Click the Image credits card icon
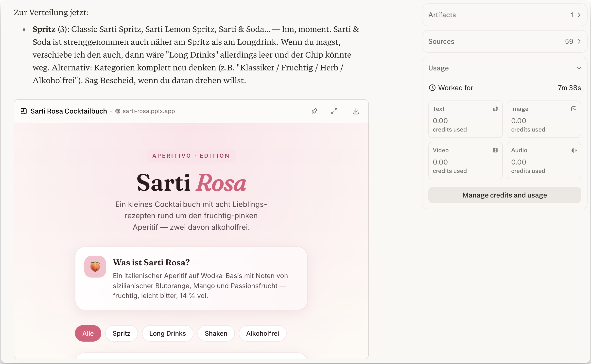Image resolution: width=591 pixels, height=364 pixels. [x=574, y=109]
